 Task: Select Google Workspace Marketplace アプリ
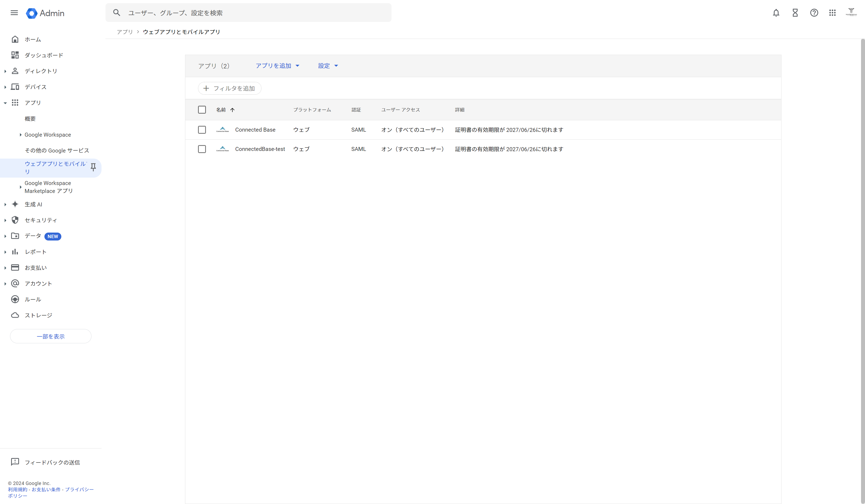click(48, 187)
